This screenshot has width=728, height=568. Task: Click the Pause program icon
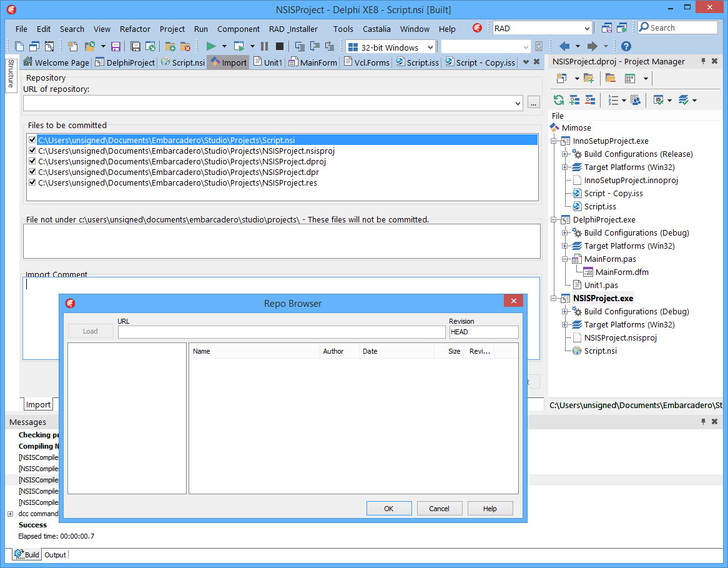[x=264, y=46]
